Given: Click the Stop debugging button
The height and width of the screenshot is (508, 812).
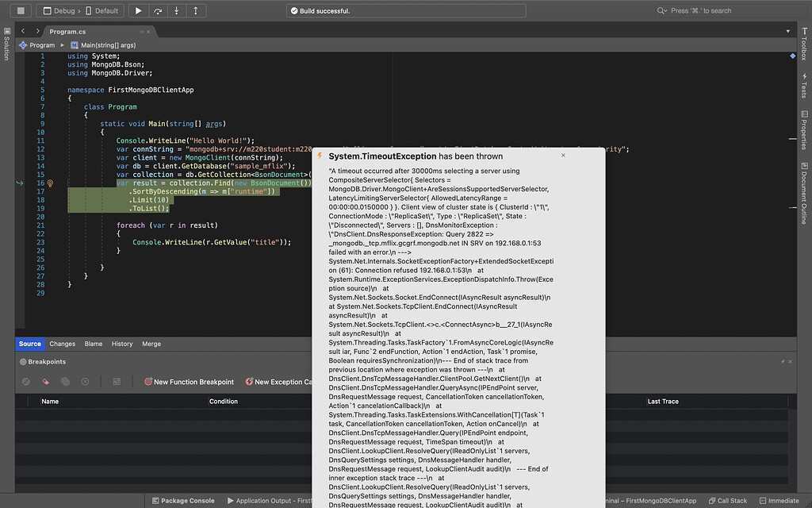Looking at the screenshot, I should [21, 11].
